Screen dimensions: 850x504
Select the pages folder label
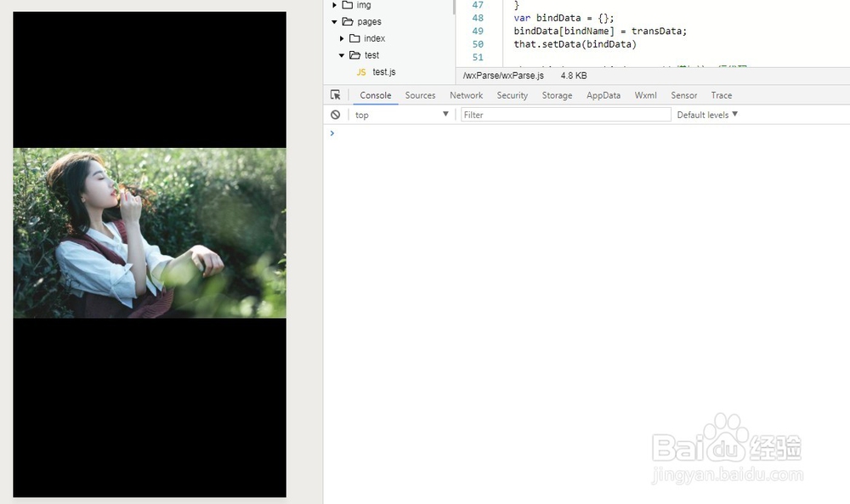point(369,22)
